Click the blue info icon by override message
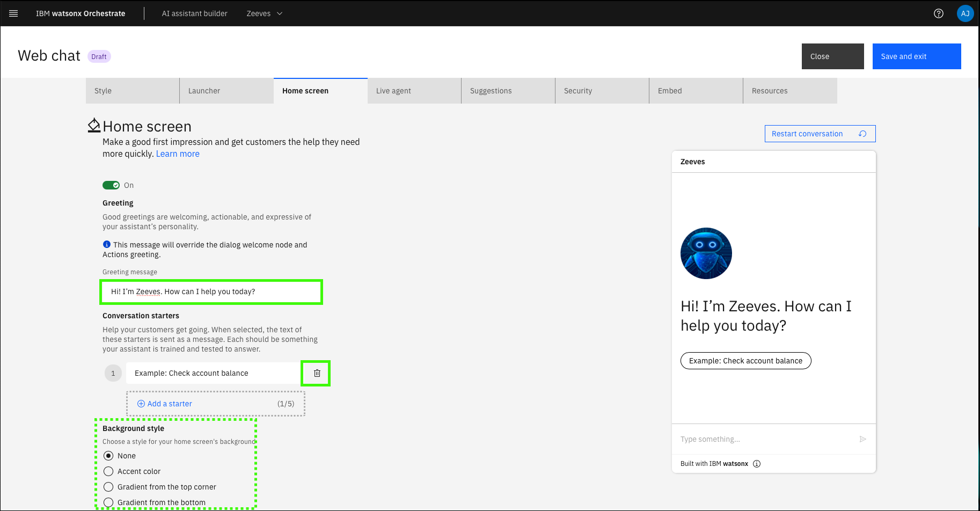This screenshot has width=980, height=511. 106,244
